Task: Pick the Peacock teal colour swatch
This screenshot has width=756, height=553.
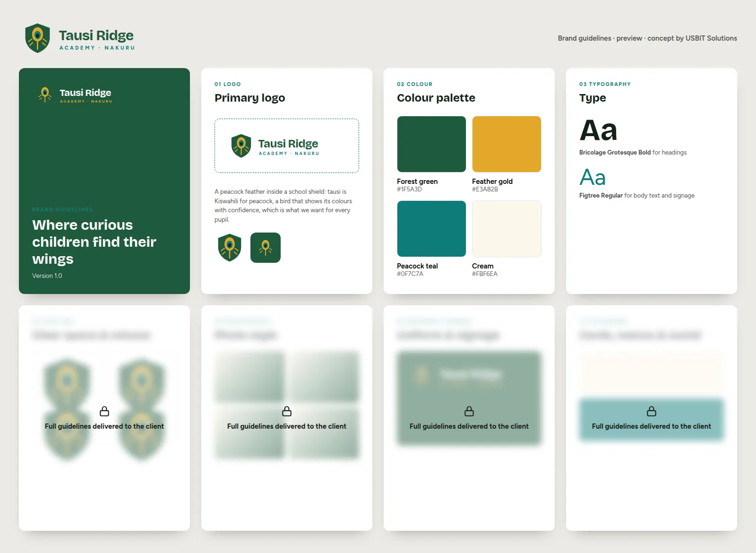Action: pos(431,229)
